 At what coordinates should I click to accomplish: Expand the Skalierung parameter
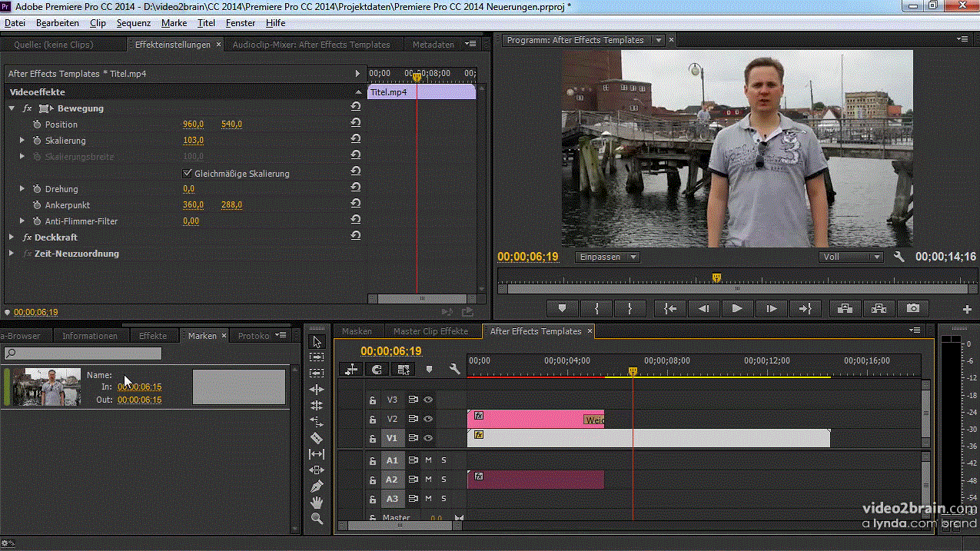pos(22,140)
